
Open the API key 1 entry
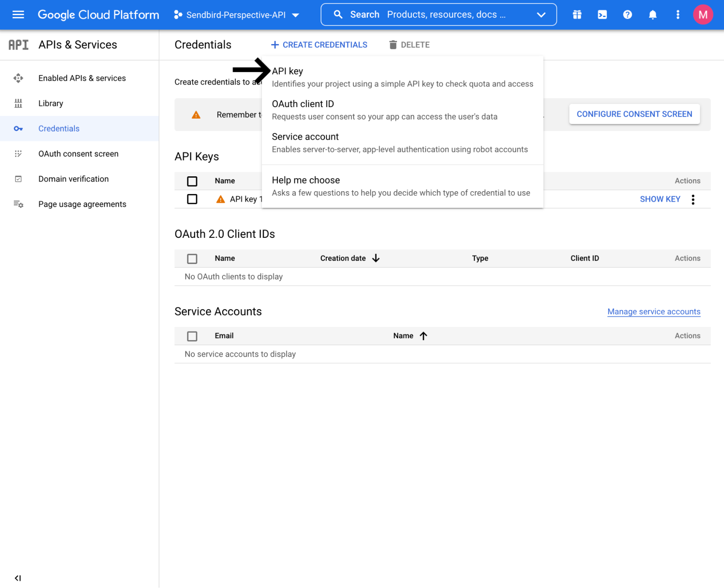pos(246,199)
